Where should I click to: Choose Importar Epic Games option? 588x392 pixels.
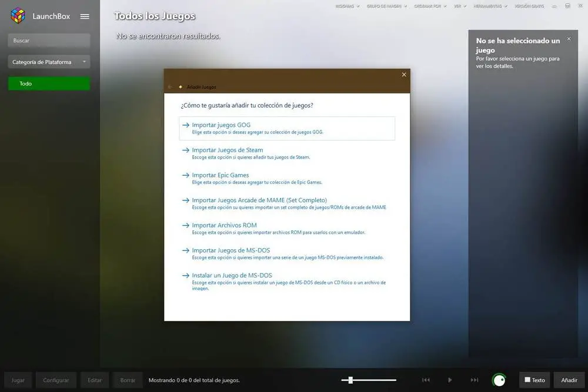287,179
